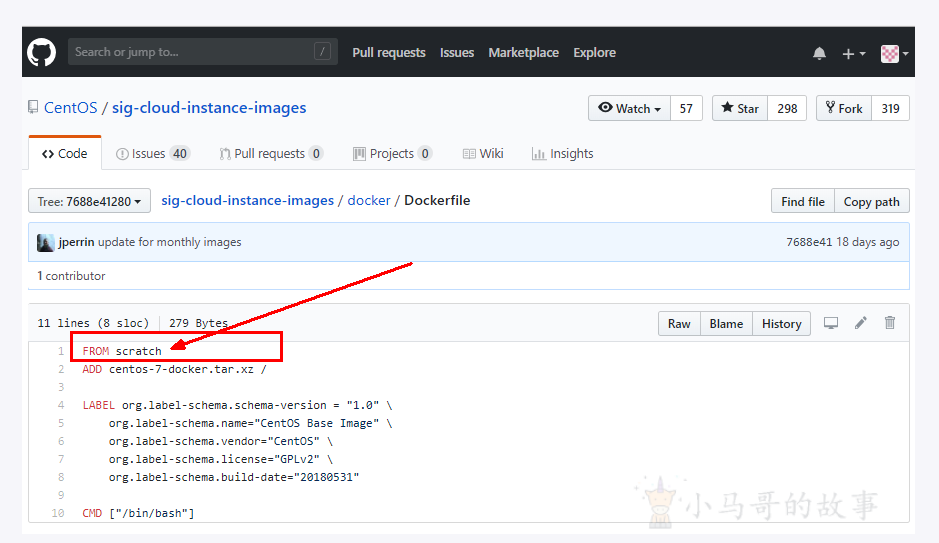Expand the Watch dropdown button

[629, 108]
